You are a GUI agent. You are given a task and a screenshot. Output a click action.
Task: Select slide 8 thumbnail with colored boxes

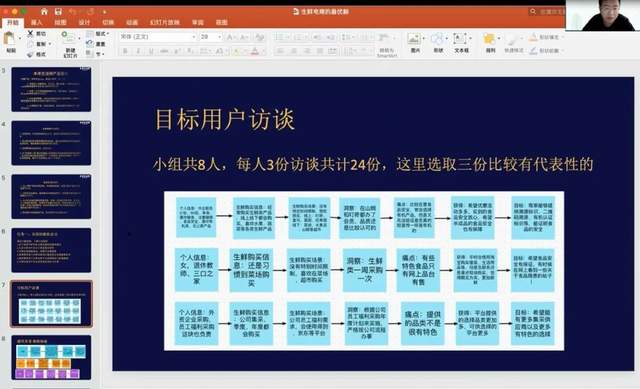click(x=51, y=357)
